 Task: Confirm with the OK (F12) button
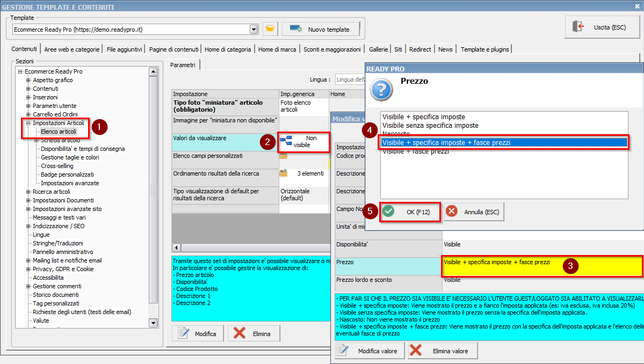[410, 212]
